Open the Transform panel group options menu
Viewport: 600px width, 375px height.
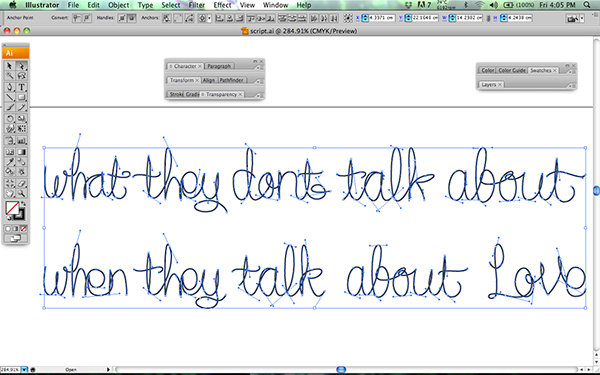pos(259,82)
